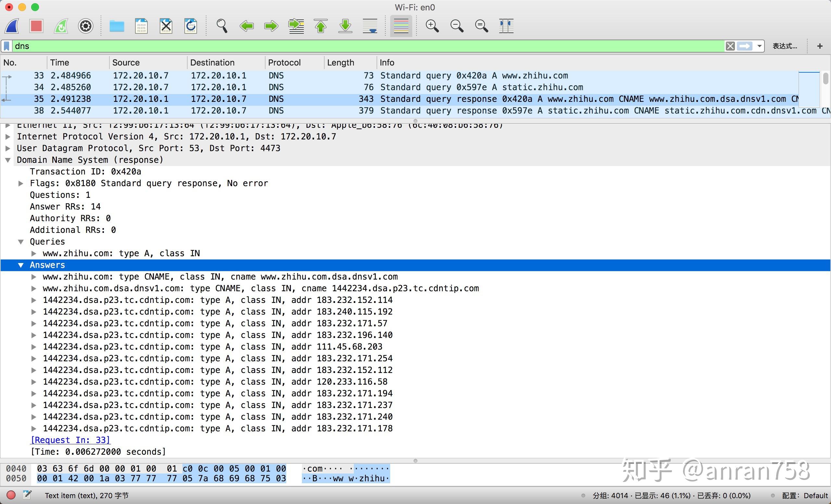Viewport: 831px width, 504px height.
Task: Collapse the Answers section
Action: [x=21, y=265]
